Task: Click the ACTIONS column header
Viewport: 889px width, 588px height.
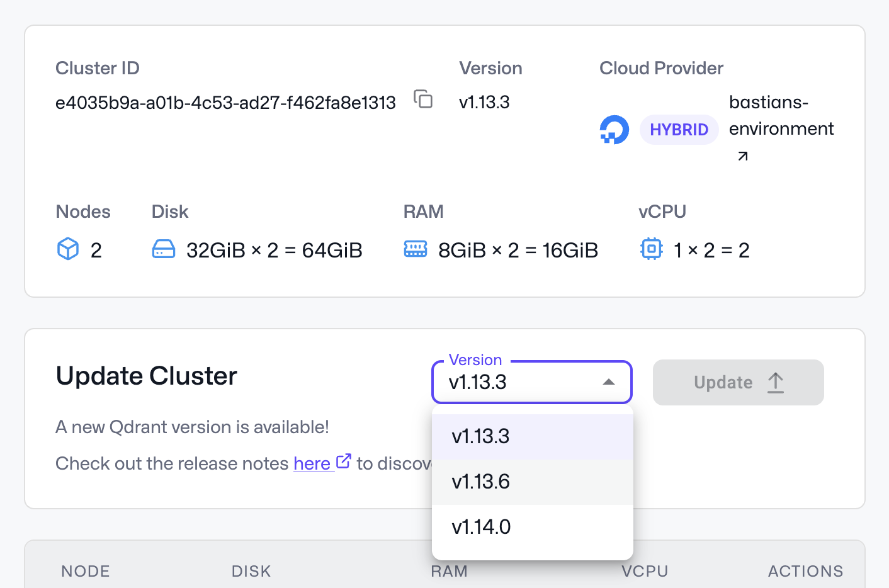Action: point(805,571)
